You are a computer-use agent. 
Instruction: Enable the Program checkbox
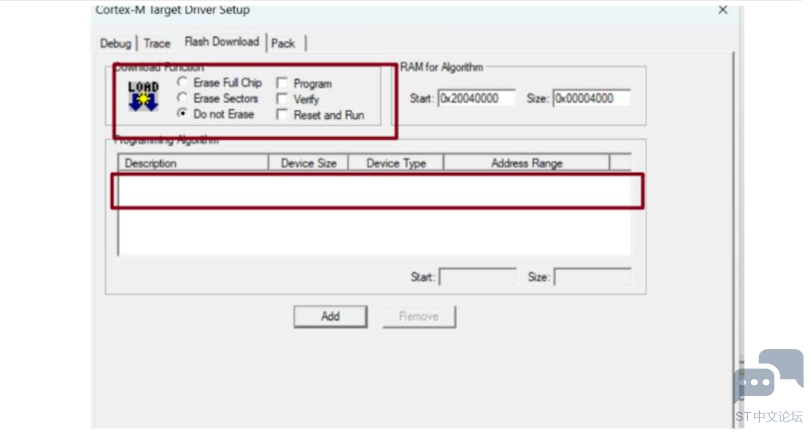coord(282,83)
